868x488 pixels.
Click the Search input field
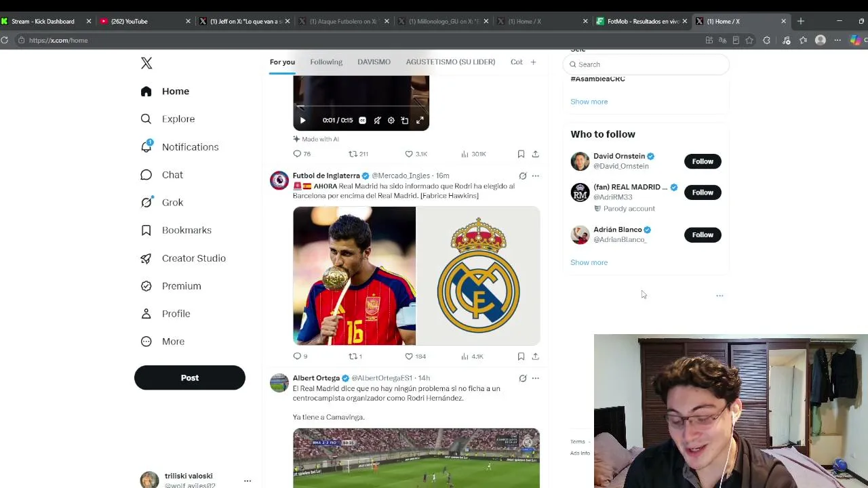[646, 64]
